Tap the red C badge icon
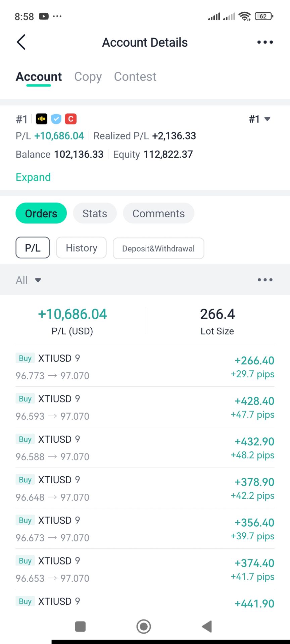This screenshot has height=644, width=290. (70, 119)
